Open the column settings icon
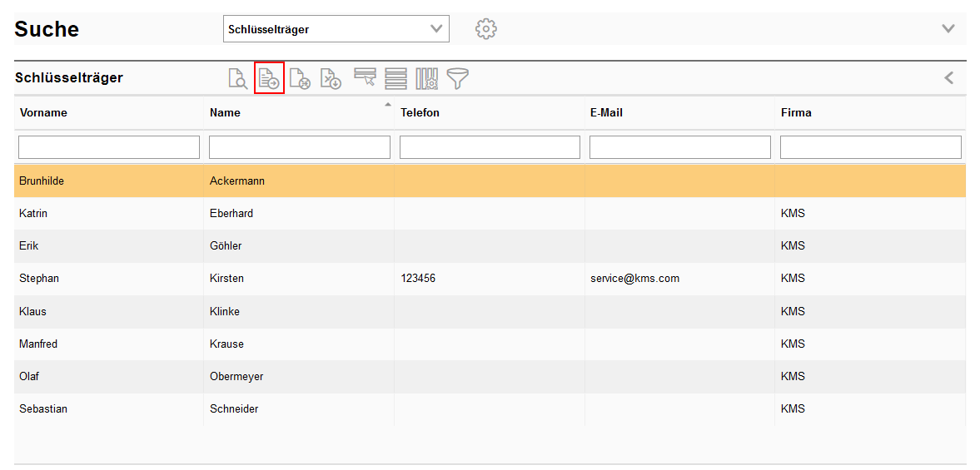Screen dimensions: 980x470 (x=426, y=78)
